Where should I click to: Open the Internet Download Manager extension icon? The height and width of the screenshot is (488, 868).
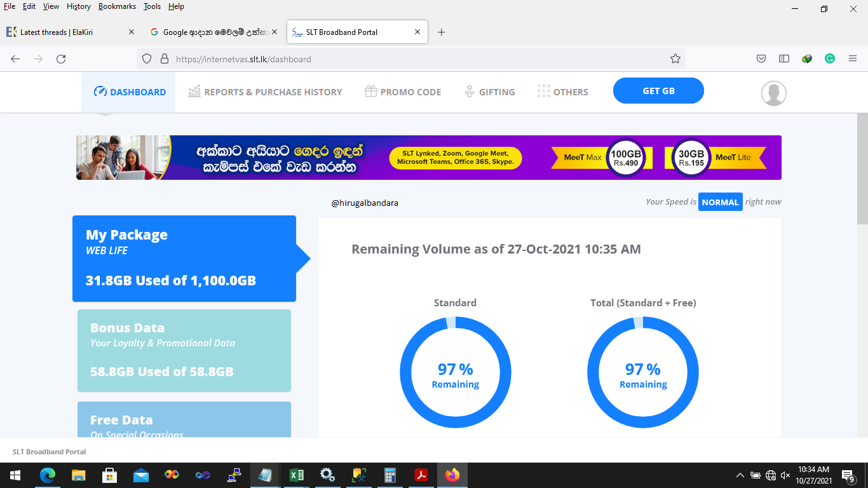pyautogui.click(x=807, y=59)
